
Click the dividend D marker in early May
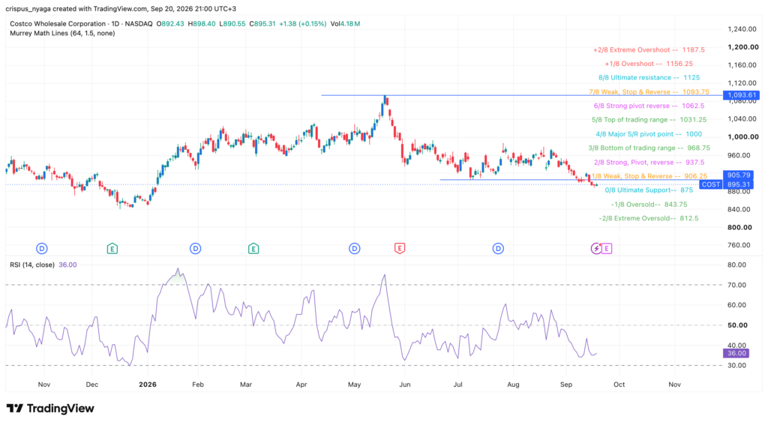(355, 249)
